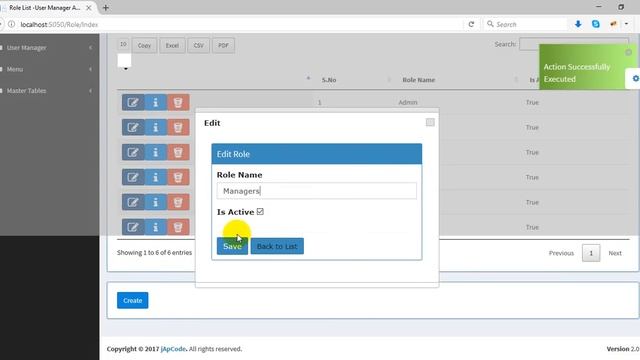Click the browser Search box
Image resolution: width=640 pixels, height=360 pixels.
coord(526,24)
